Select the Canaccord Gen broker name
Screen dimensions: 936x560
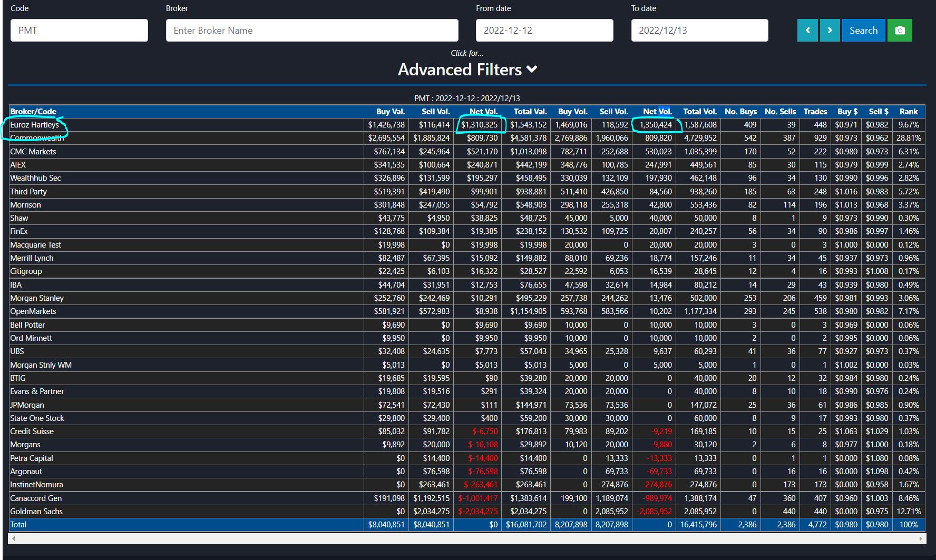coord(36,498)
